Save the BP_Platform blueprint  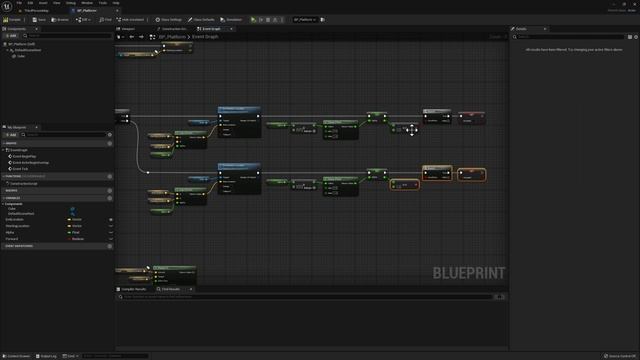coord(39,20)
